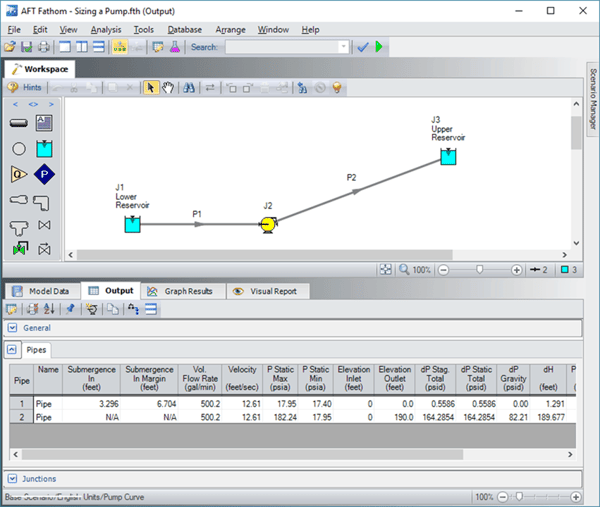Open the Search dropdown arrow

(343, 47)
